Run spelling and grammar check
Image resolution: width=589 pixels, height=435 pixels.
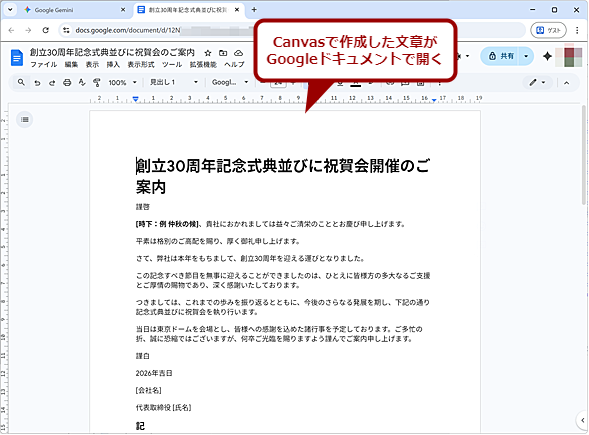click(82, 83)
